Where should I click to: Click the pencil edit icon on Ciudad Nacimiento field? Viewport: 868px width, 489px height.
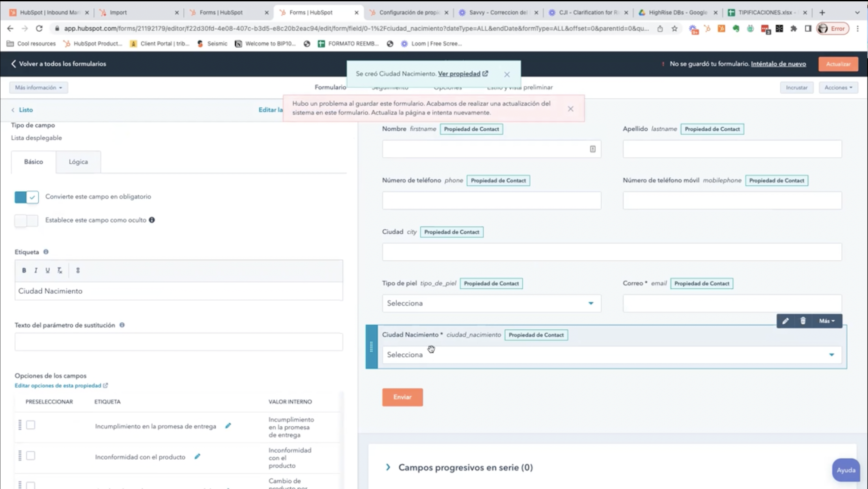[786, 321]
